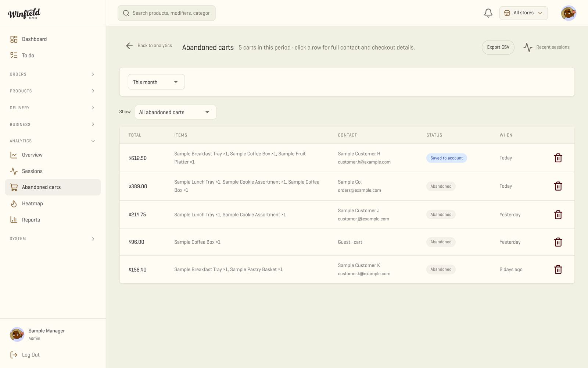Delete the $389.00 Sample Co. cart
This screenshot has height=368, width=588.
pyautogui.click(x=558, y=186)
